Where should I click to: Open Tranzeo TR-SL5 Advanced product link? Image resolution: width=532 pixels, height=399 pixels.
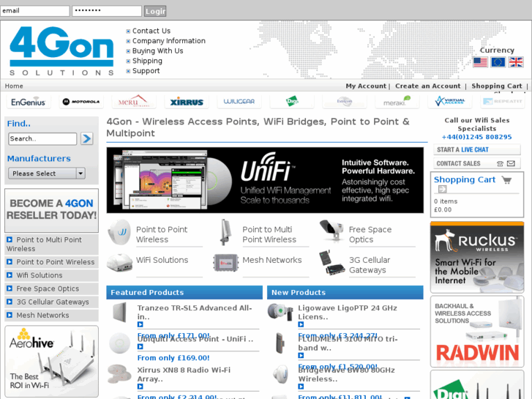(x=195, y=313)
